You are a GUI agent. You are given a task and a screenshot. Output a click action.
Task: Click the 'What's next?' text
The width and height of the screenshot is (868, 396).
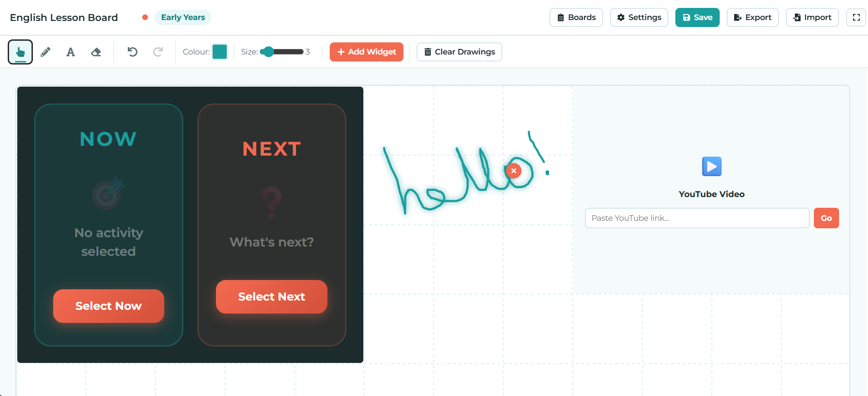coord(272,242)
